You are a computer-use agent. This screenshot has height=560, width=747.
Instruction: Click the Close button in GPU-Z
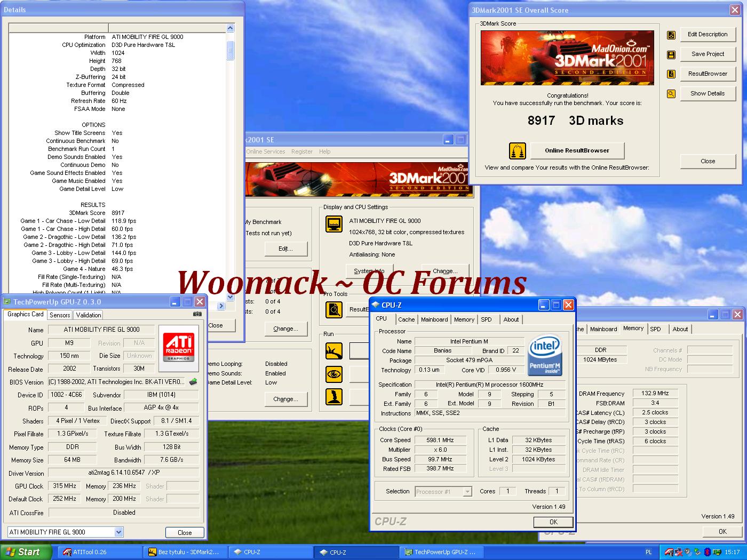click(185, 532)
